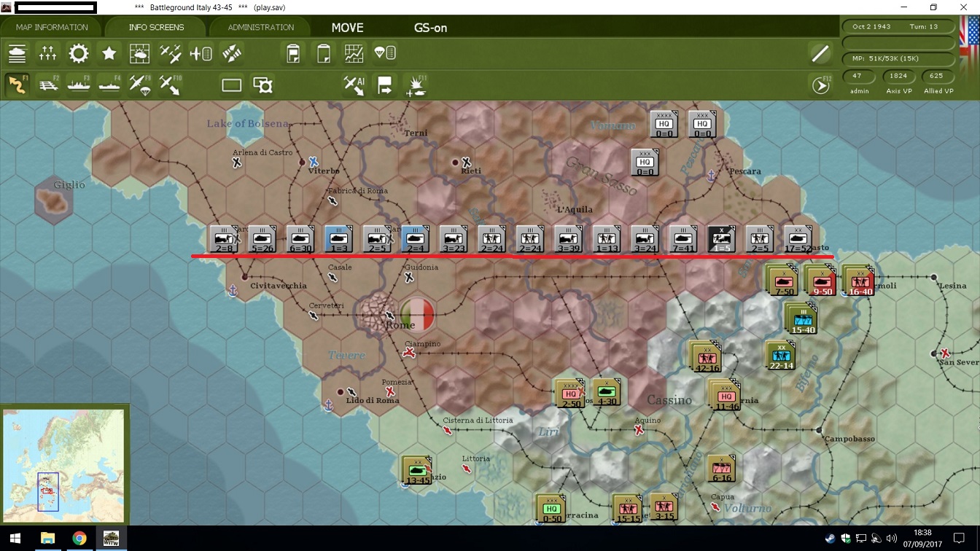Click the AI air directive icon
This screenshot has height=551, width=980.
click(x=354, y=85)
